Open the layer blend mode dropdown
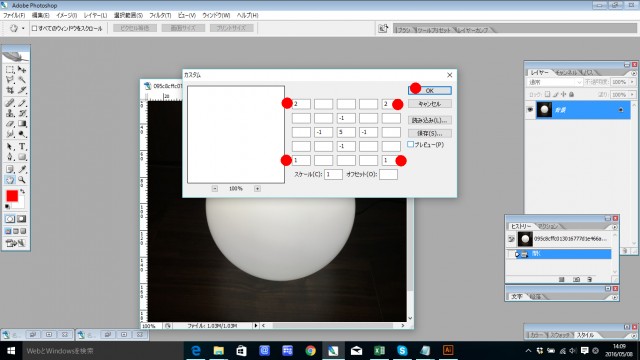 [555, 82]
